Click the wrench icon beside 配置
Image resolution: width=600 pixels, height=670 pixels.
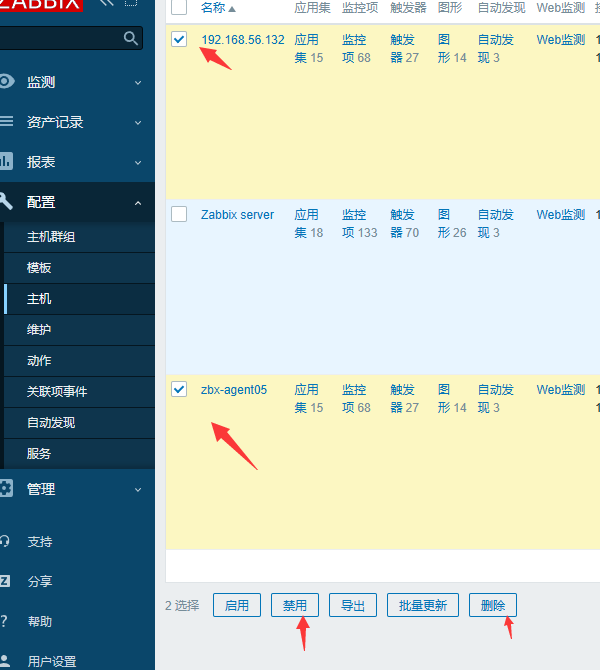coord(6,201)
